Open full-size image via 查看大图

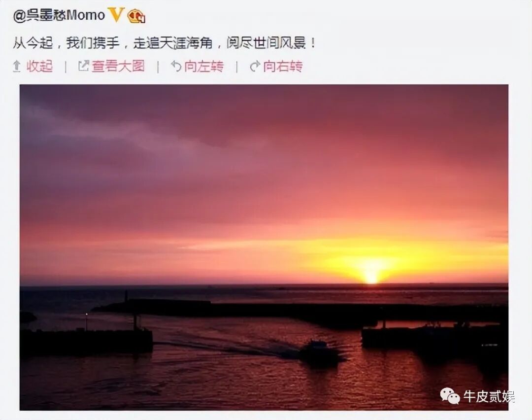[x=118, y=66]
